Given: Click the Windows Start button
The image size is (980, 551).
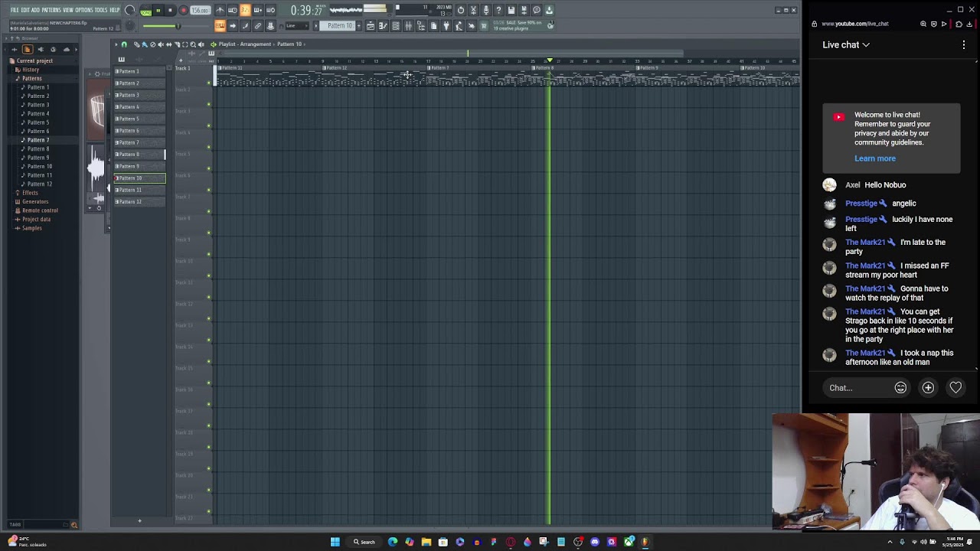Looking at the screenshot, I should point(335,542).
